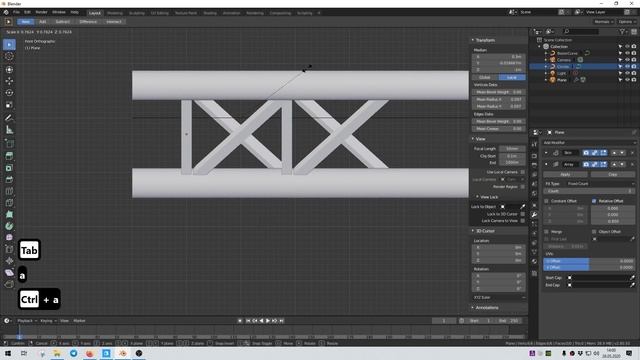Toggle viewport visibility eye for Collection
This screenshot has height=360, width=640.
(627, 47)
